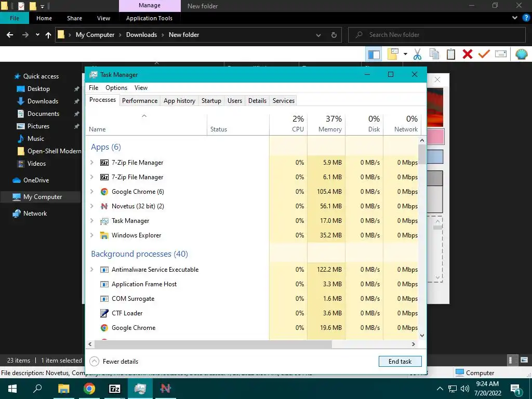The image size is (532, 399).
Task: Open Application Tools ribbon tab
Action: (x=149, y=18)
